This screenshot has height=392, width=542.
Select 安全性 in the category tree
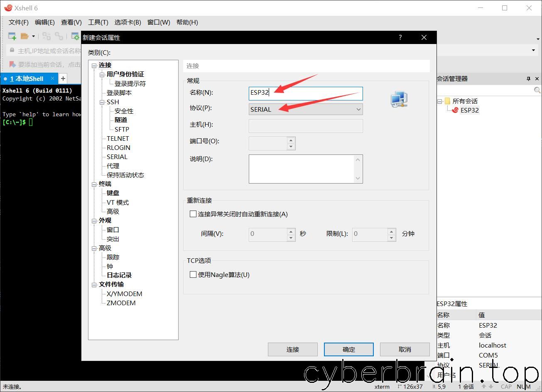[x=124, y=111]
